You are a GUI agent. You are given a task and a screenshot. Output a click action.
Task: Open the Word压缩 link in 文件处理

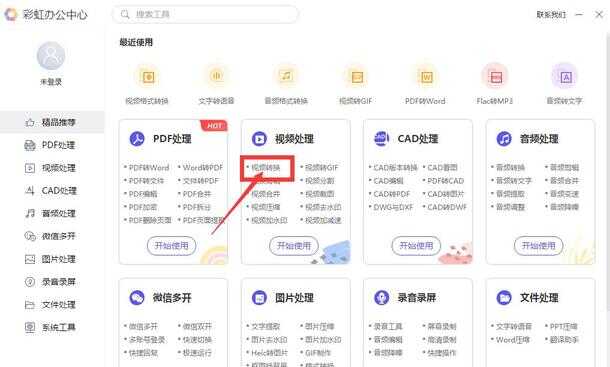[513, 340]
